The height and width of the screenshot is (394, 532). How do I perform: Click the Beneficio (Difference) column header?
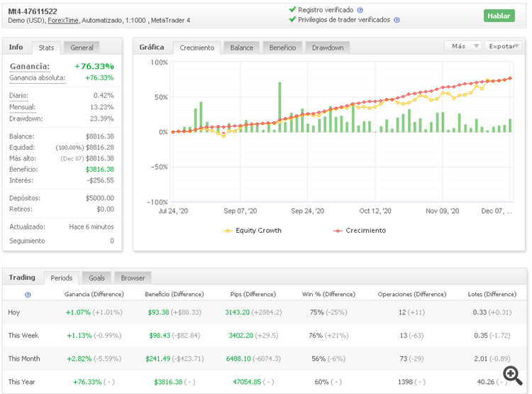coord(174,295)
